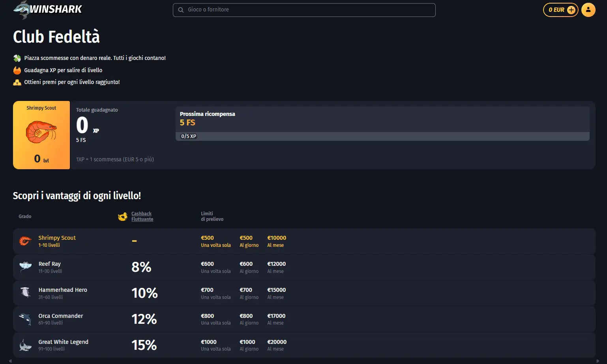Open the deposit plus icon
Screen dimensions: 607x364
click(571, 10)
